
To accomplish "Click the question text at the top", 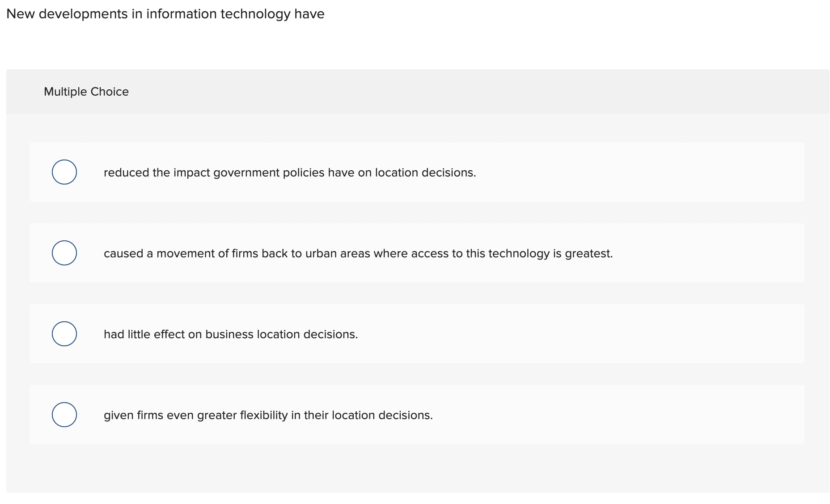I will [x=166, y=14].
